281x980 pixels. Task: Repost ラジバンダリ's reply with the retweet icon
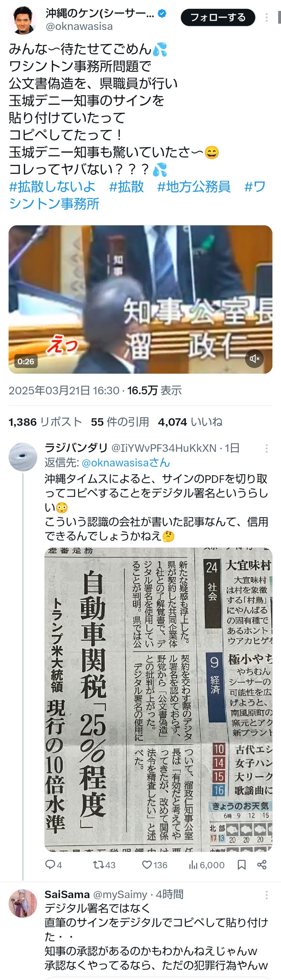click(104, 865)
